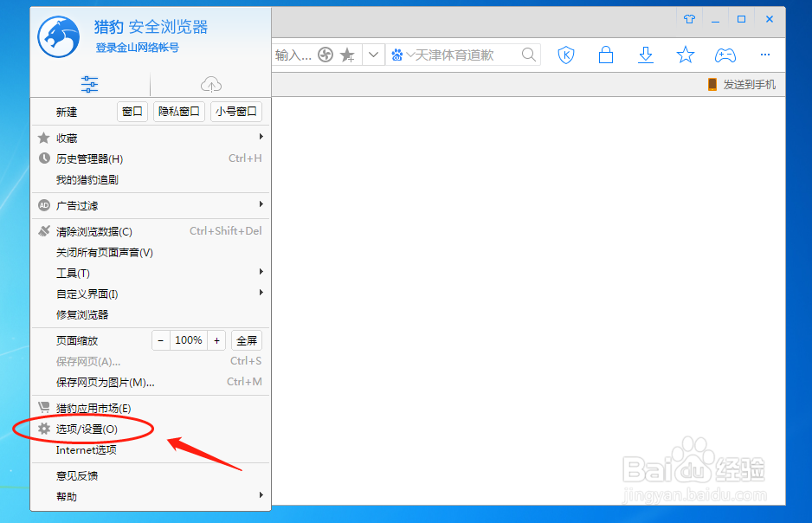812x523 pixels.
Task: Select 关闭所有页面声音(V)
Action: pyautogui.click(x=151, y=252)
